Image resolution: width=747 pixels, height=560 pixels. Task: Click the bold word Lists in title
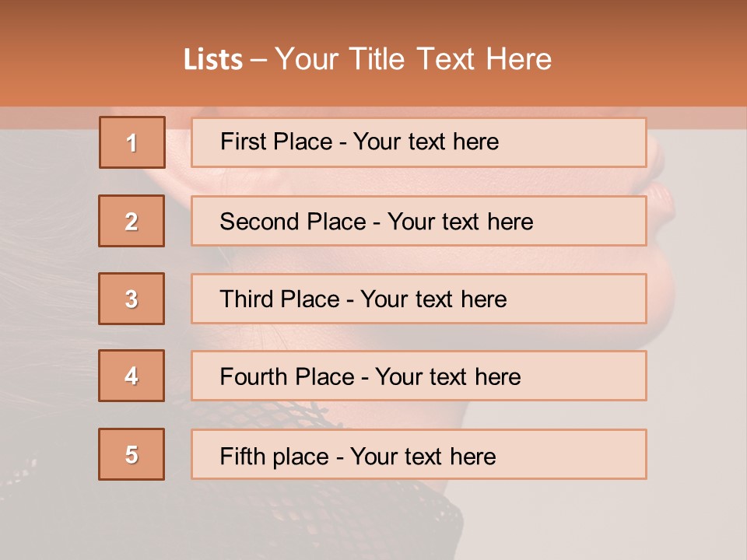click(213, 60)
